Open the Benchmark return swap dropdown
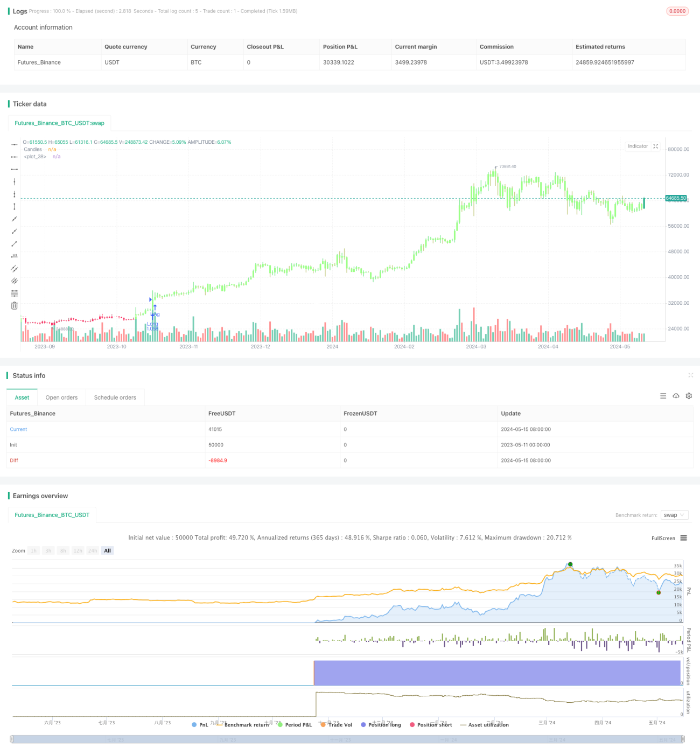This screenshot has height=755, width=700. click(x=674, y=515)
